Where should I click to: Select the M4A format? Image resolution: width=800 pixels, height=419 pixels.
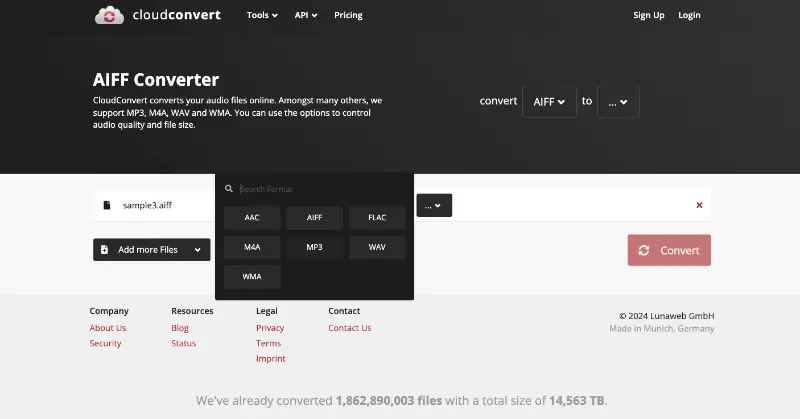tap(252, 247)
